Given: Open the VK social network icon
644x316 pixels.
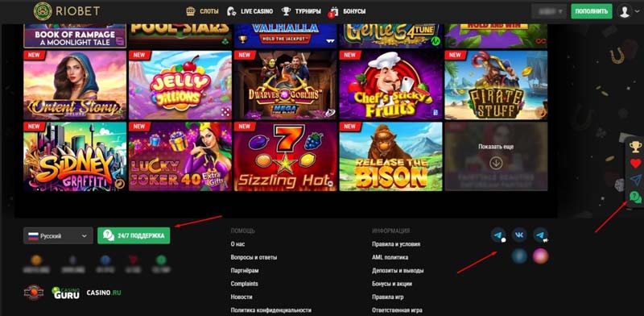Looking at the screenshot, I should click(x=519, y=235).
